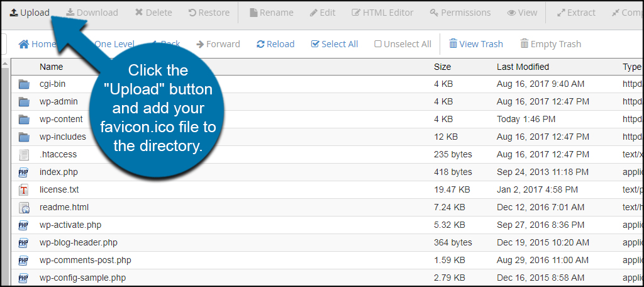Image resolution: width=644 pixels, height=287 pixels.
Task: Click the Delete toolbar button
Action: tap(153, 13)
